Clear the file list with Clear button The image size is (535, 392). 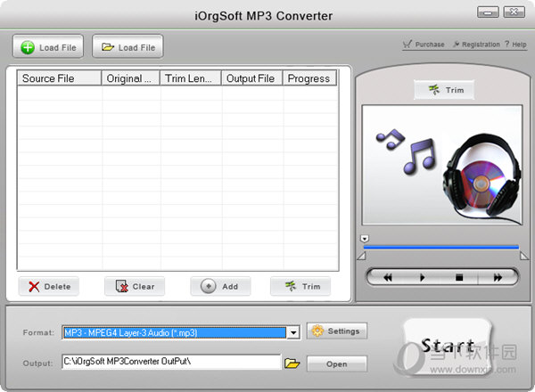tap(135, 286)
